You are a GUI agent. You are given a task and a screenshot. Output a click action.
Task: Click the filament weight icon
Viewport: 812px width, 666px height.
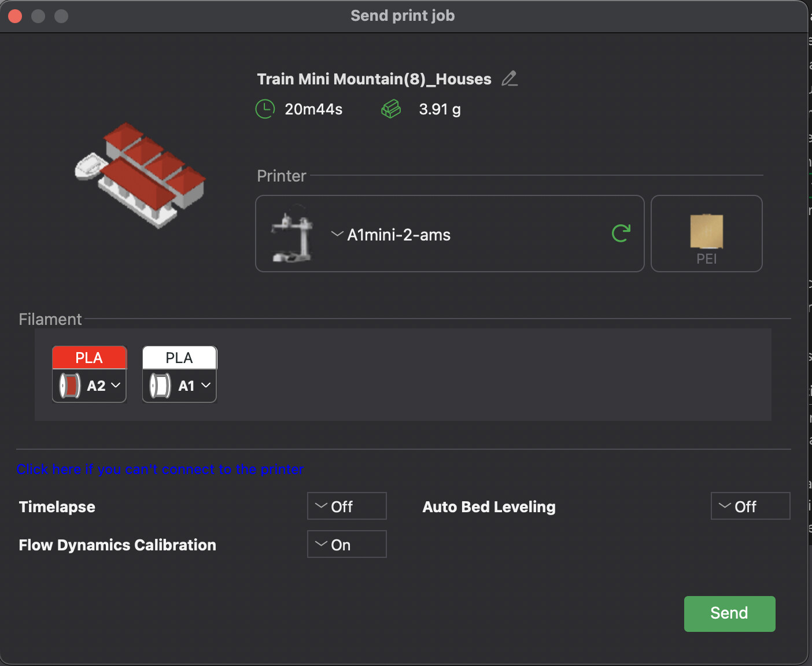pyautogui.click(x=391, y=109)
